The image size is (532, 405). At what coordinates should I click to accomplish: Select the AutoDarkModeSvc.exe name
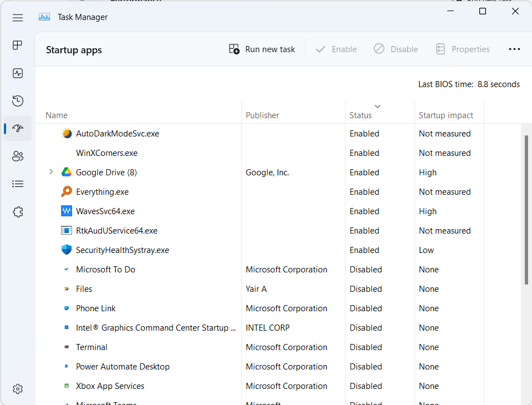coord(118,134)
